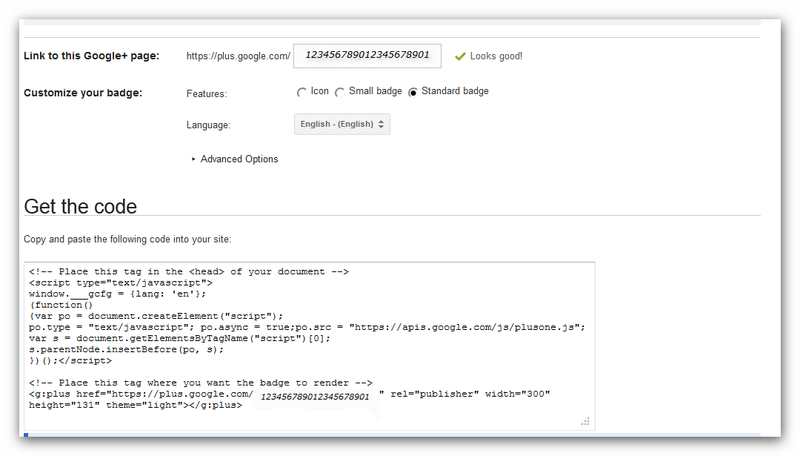The width and height of the screenshot is (800, 456).
Task: Click 'Copy and paste the following code' text
Action: point(128,239)
